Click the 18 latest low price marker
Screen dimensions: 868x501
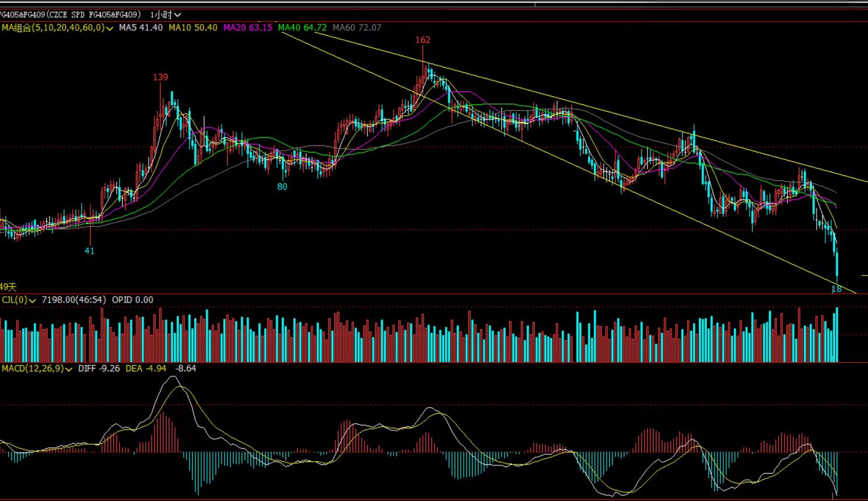836,289
